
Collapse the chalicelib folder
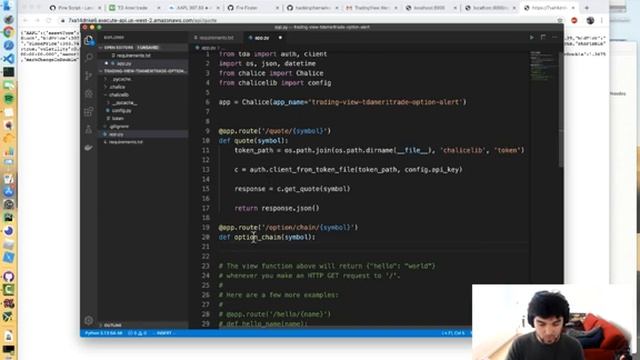pyautogui.click(x=119, y=95)
